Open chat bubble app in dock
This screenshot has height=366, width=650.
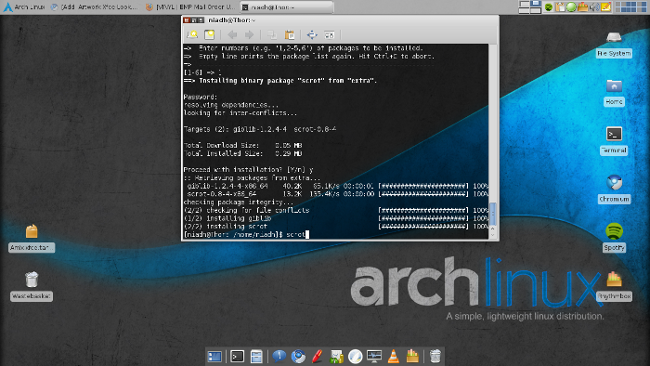click(279, 356)
